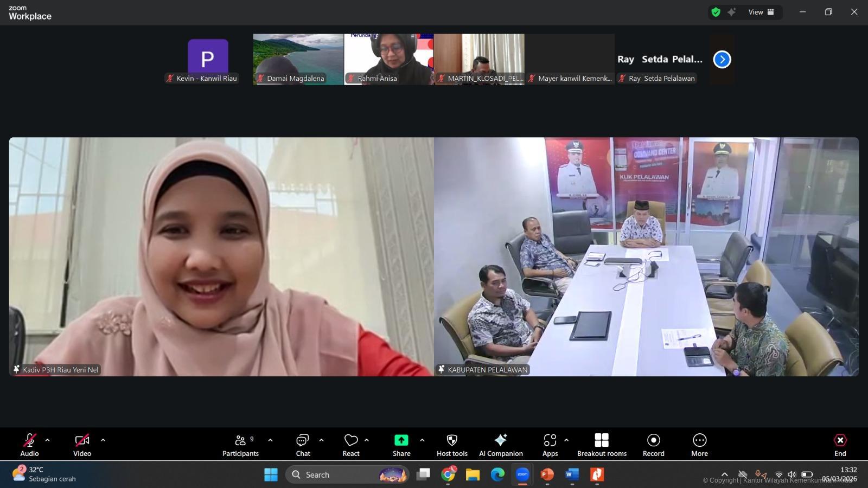The height and width of the screenshot is (488, 868).
Task: Show next participants with blue arrow
Action: click(x=722, y=59)
